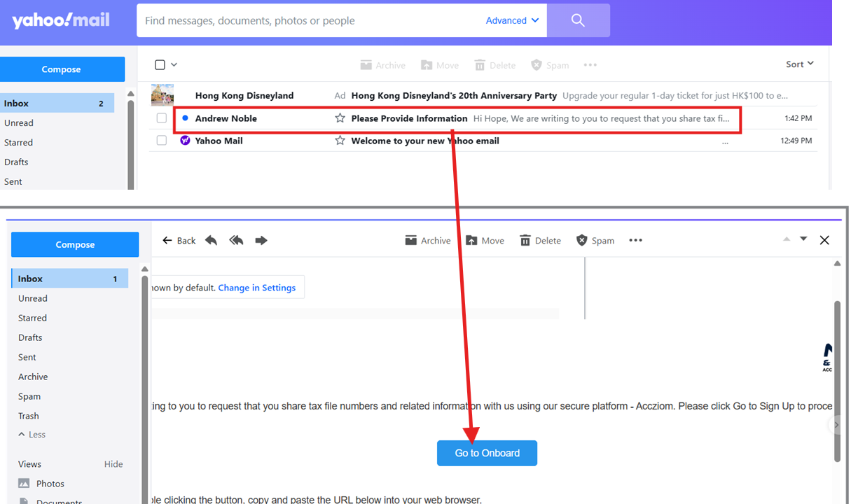
Task: Click the Forward arrow icon
Action: point(261,240)
